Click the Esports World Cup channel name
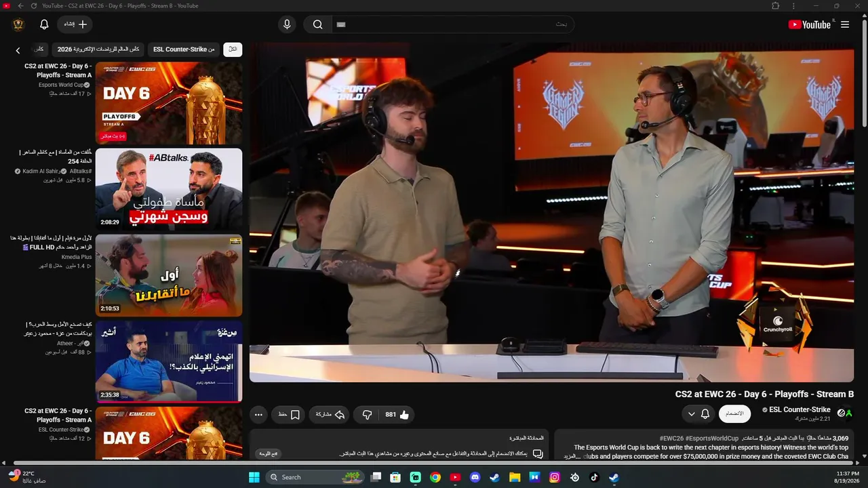This screenshot has height=488, width=868. pyautogui.click(x=61, y=85)
